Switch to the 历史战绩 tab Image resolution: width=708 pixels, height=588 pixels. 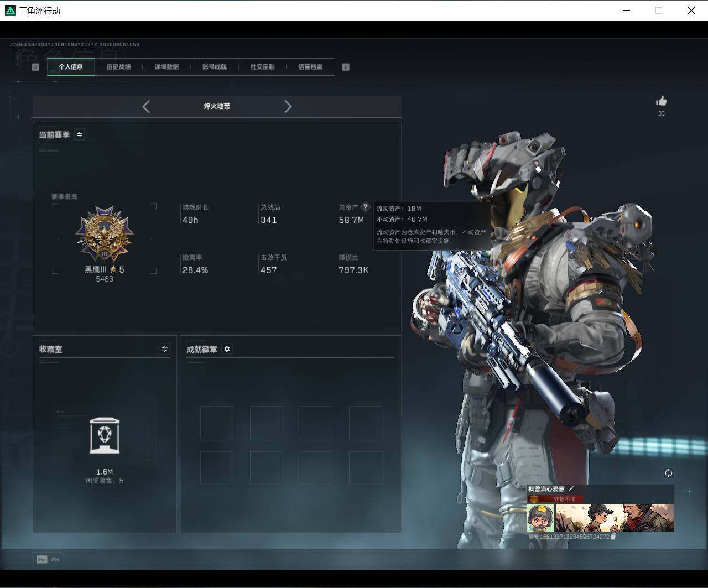tap(118, 67)
